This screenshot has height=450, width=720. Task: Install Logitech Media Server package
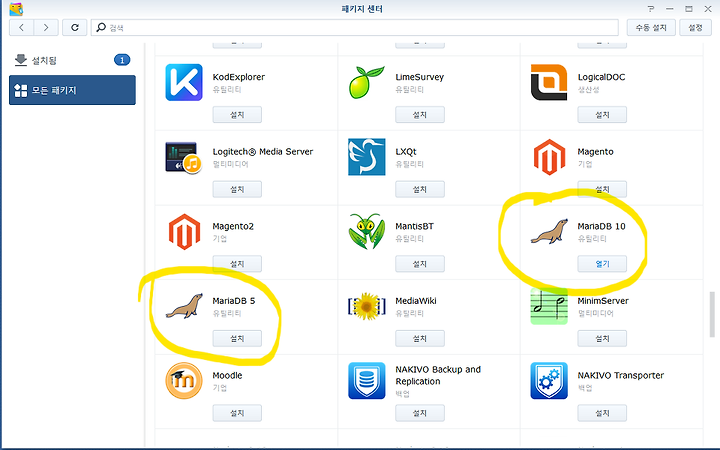tap(237, 189)
